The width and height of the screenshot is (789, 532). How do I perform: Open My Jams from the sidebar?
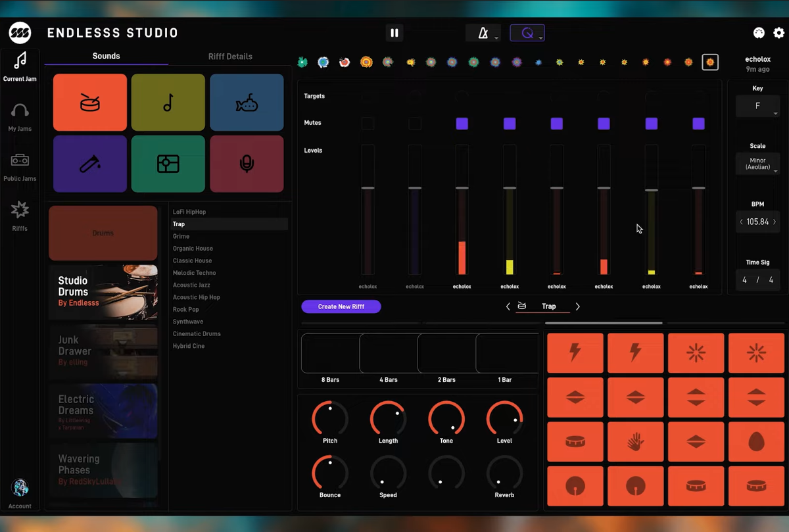tap(20, 116)
